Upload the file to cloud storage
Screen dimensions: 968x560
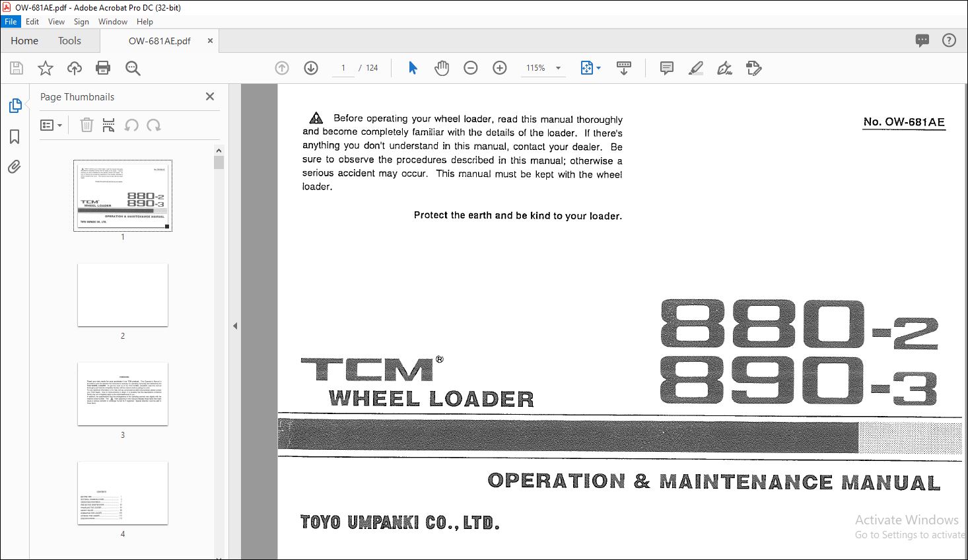75,68
